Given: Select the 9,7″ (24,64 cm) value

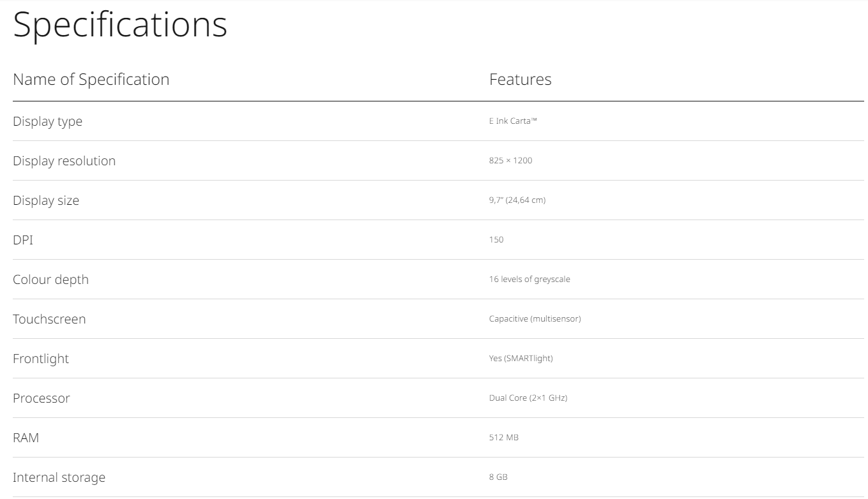Looking at the screenshot, I should (x=517, y=200).
